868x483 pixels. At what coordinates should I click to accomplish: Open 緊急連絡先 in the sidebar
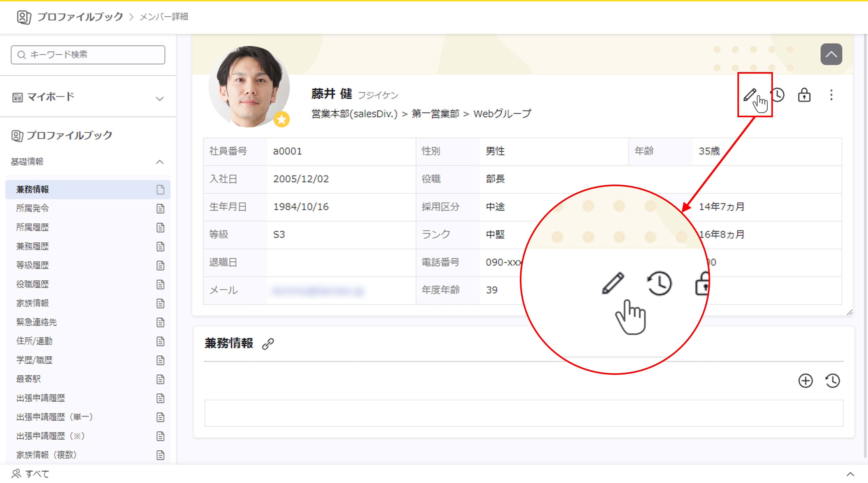pos(36,322)
